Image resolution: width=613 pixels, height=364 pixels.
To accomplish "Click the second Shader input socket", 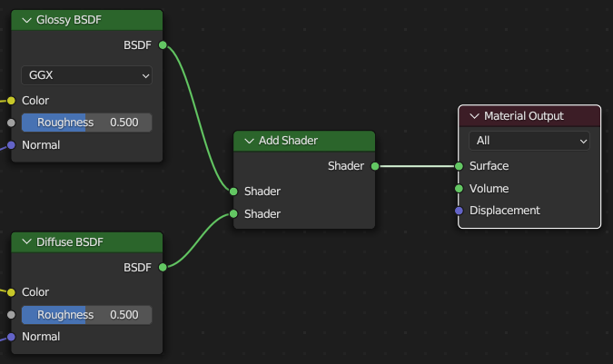I will 234,214.
